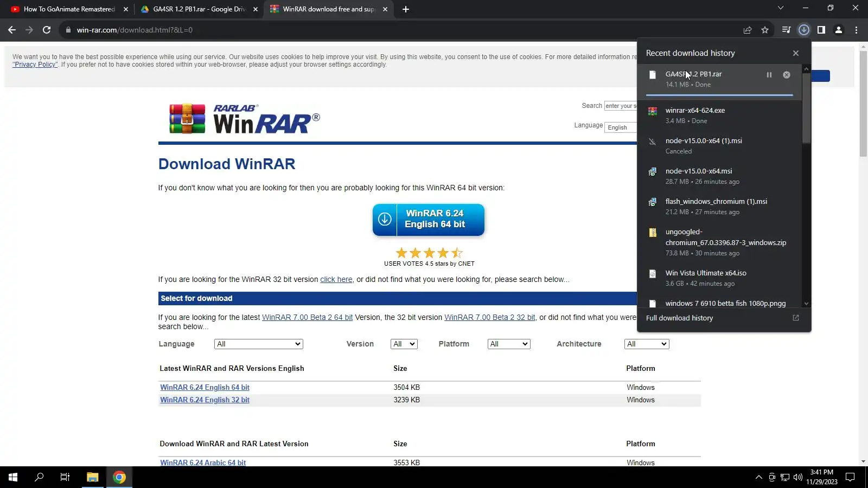
Task: View site information lock icon
Action: pos(68,30)
